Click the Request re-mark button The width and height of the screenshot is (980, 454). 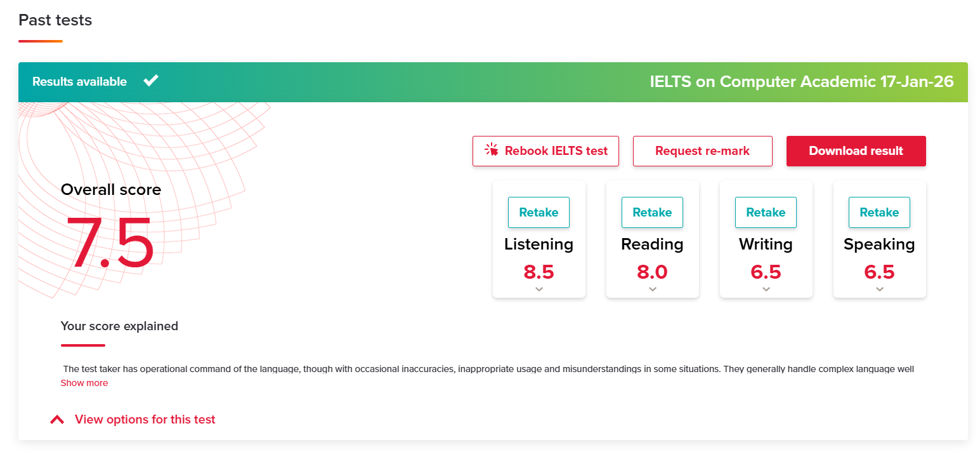coord(702,151)
